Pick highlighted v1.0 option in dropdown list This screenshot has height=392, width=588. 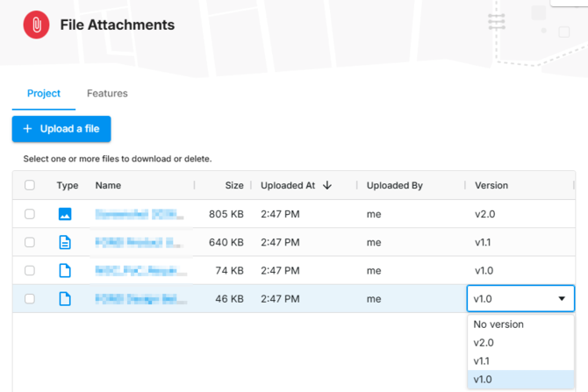(520, 379)
